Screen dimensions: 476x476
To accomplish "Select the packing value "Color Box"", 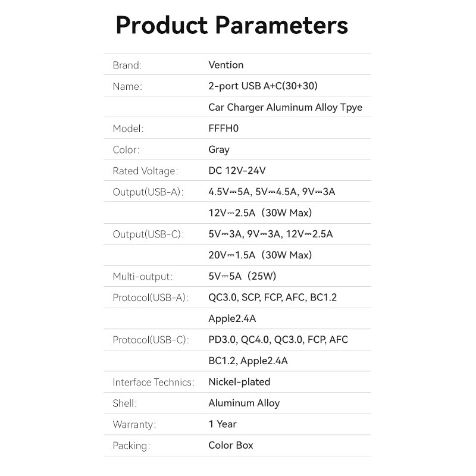I will point(230,445).
